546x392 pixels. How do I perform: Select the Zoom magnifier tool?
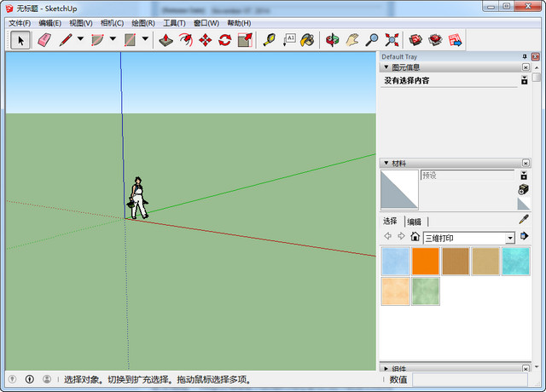[x=372, y=40]
